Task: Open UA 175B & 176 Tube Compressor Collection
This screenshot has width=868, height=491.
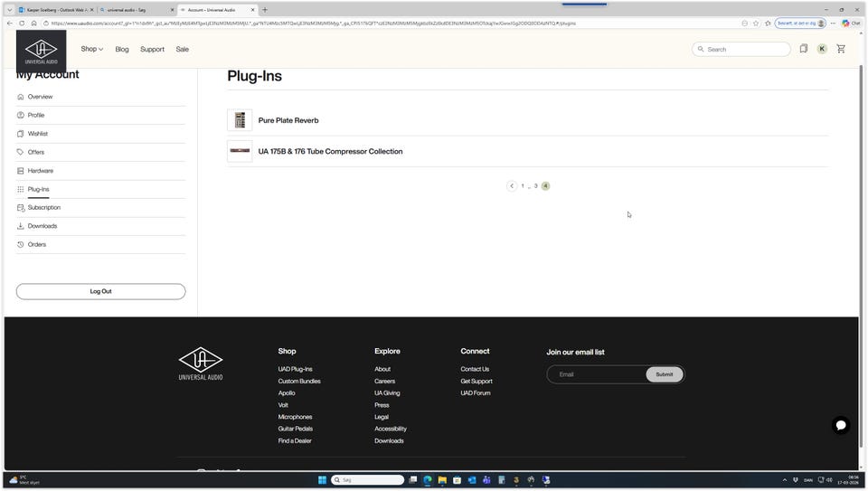Action: point(331,151)
